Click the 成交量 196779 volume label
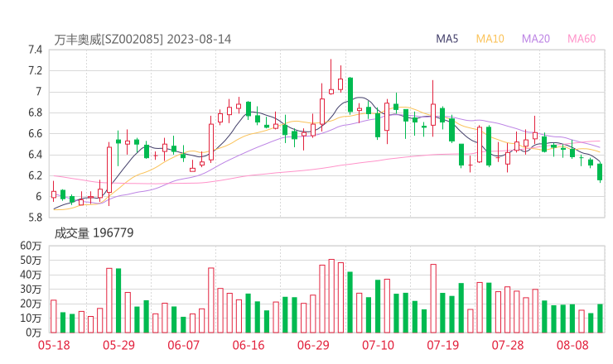The width and height of the screenshot is (613, 364). (x=94, y=233)
